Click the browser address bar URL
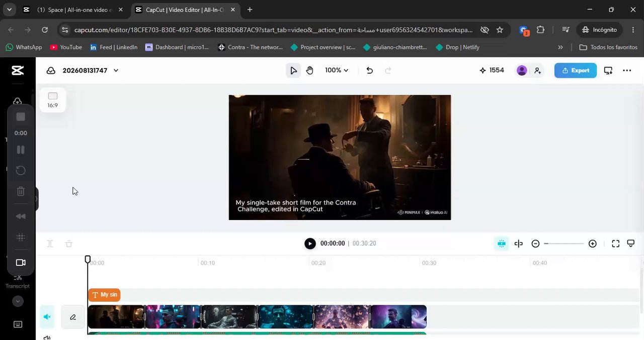The height and width of the screenshot is (340, 644). pyautogui.click(x=273, y=30)
